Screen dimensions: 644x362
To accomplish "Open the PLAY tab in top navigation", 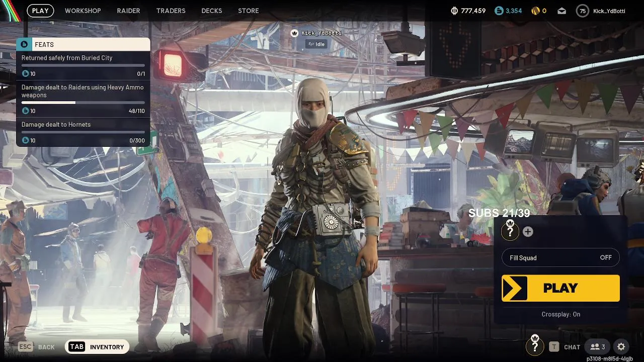I will 40,11.
